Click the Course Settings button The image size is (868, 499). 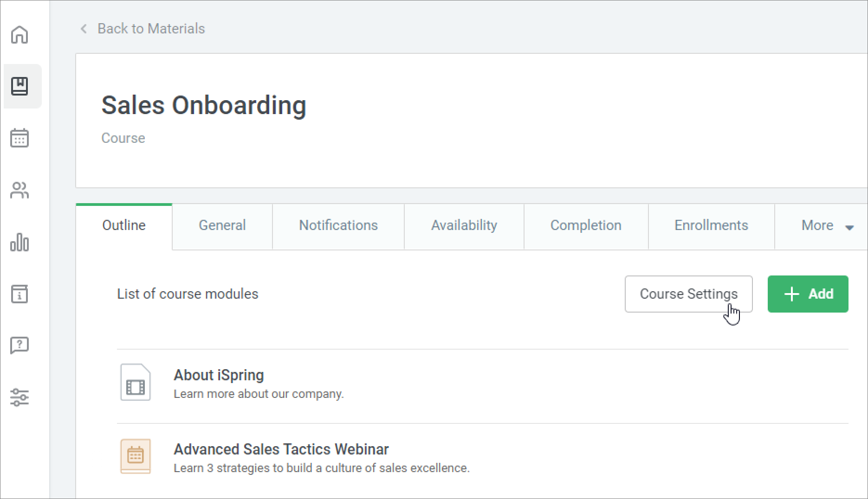point(688,294)
